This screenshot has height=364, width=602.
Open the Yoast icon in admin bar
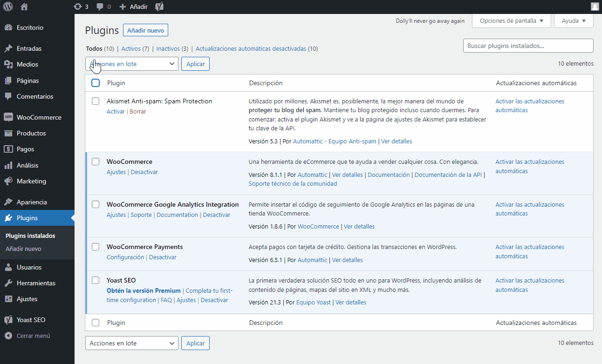click(x=159, y=7)
